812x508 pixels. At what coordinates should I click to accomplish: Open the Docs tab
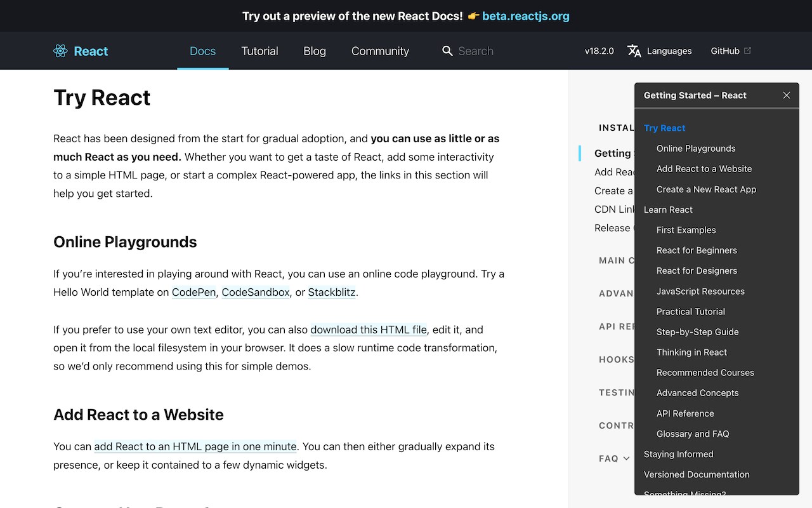click(203, 51)
